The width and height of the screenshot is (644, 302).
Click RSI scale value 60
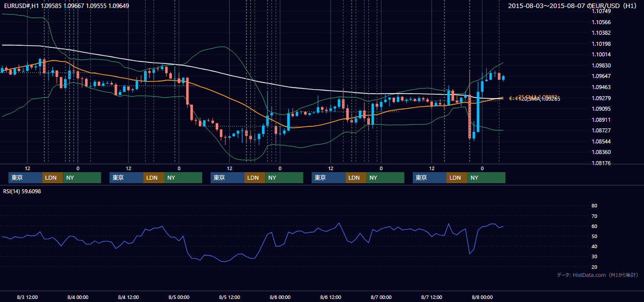[x=594, y=226]
